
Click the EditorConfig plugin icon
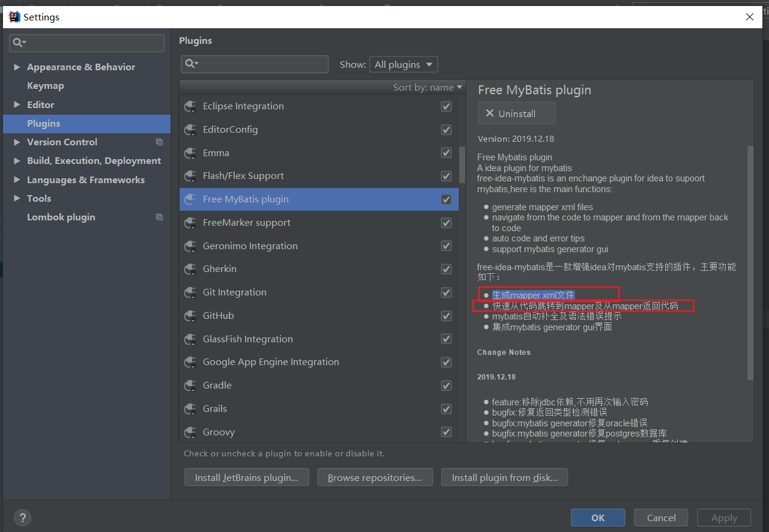(x=190, y=130)
